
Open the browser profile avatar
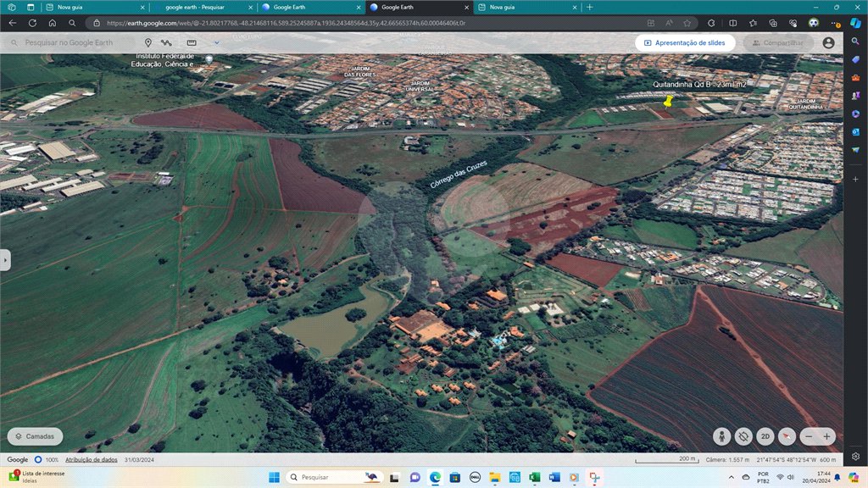[813, 23]
